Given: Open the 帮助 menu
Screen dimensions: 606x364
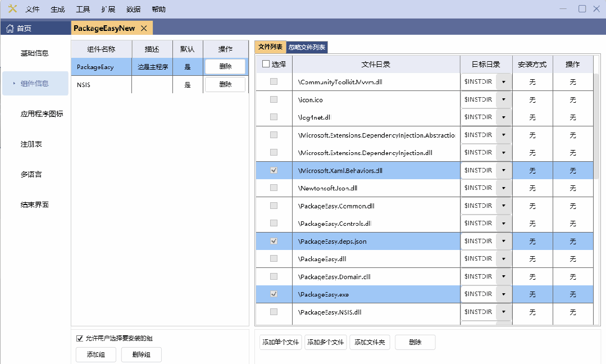Looking at the screenshot, I should coord(158,9).
